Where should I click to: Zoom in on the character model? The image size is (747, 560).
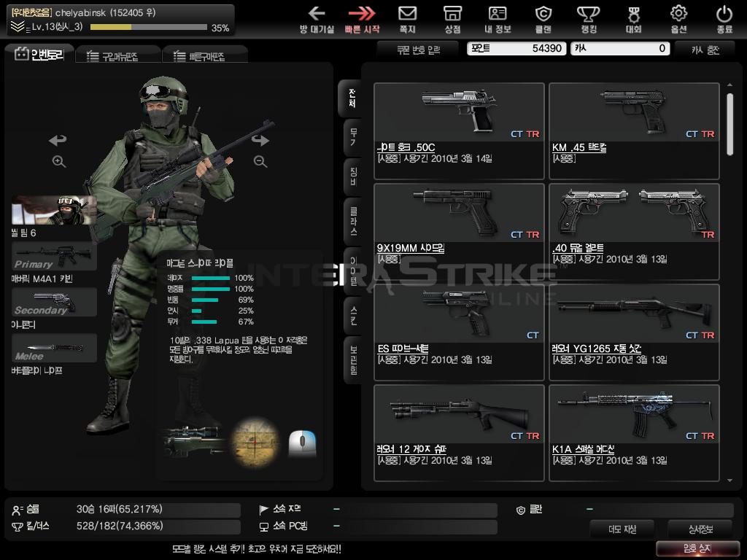click(x=59, y=161)
